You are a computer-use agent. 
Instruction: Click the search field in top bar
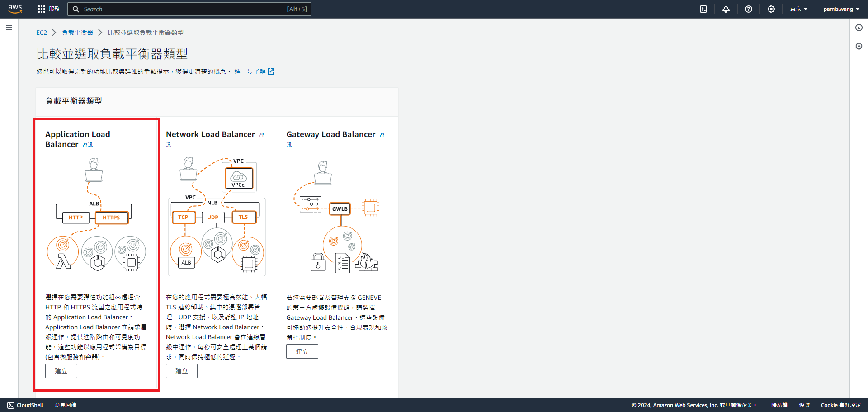click(x=189, y=9)
